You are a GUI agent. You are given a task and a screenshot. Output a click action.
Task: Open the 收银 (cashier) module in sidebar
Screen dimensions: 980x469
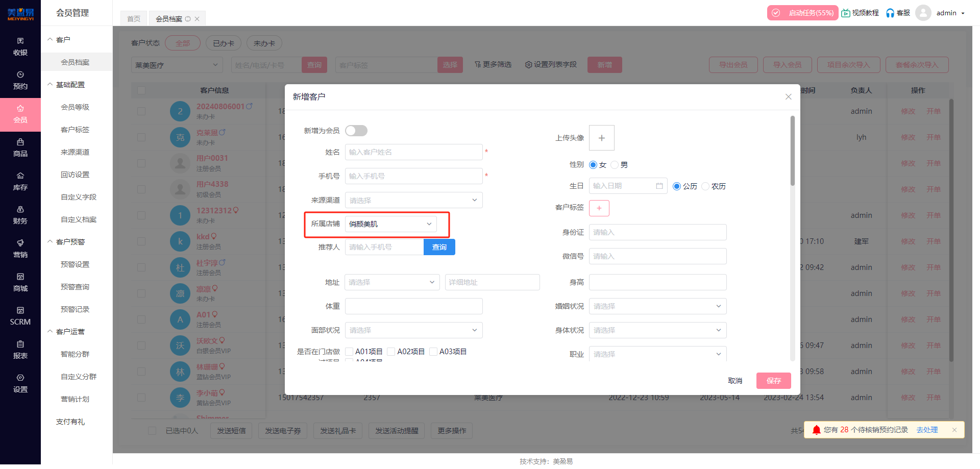pyautogui.click(x=20, y=46)
